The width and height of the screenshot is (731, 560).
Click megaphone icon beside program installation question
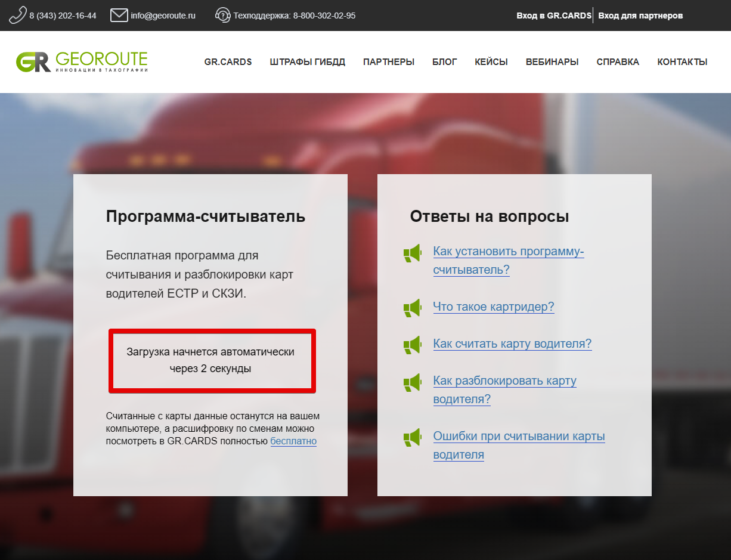point(412,253)
